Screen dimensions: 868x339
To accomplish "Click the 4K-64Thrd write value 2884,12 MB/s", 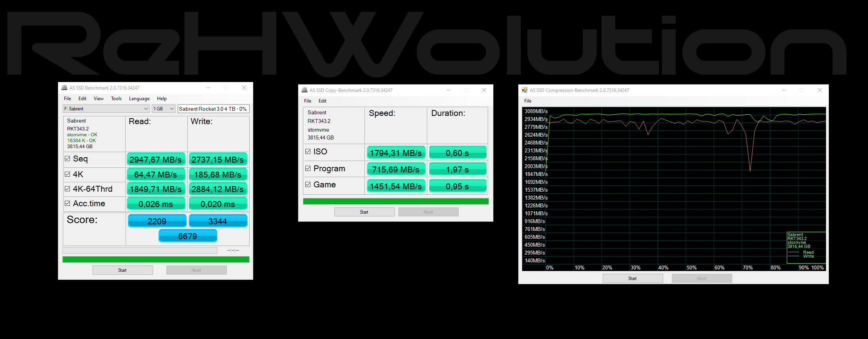I will (x=218, y=189).
